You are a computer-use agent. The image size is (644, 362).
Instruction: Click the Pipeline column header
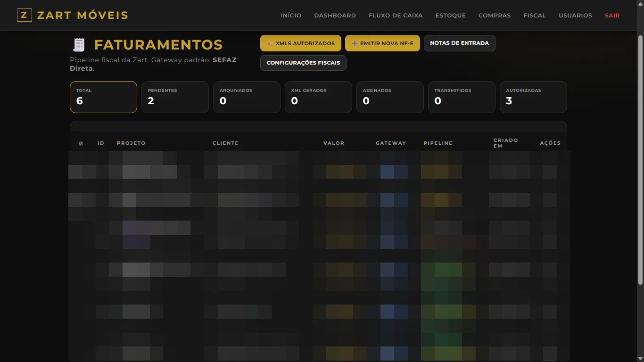[x=438, y=143]
